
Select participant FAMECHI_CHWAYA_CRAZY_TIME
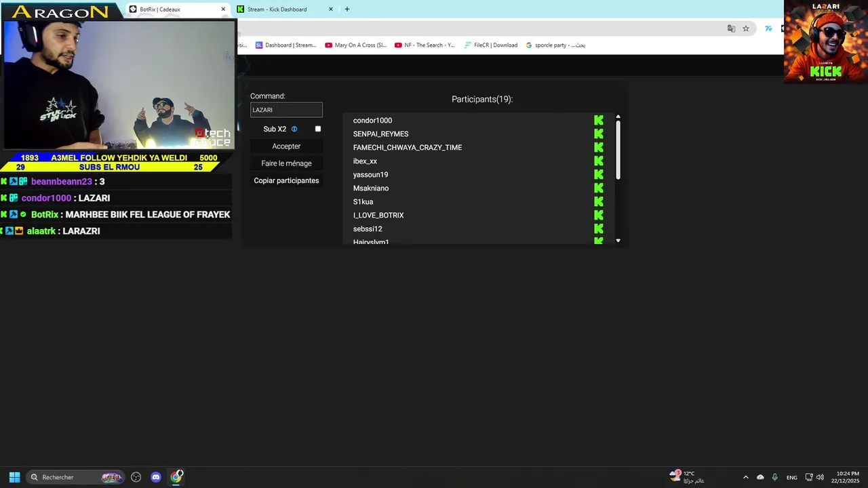pos(408,148)
